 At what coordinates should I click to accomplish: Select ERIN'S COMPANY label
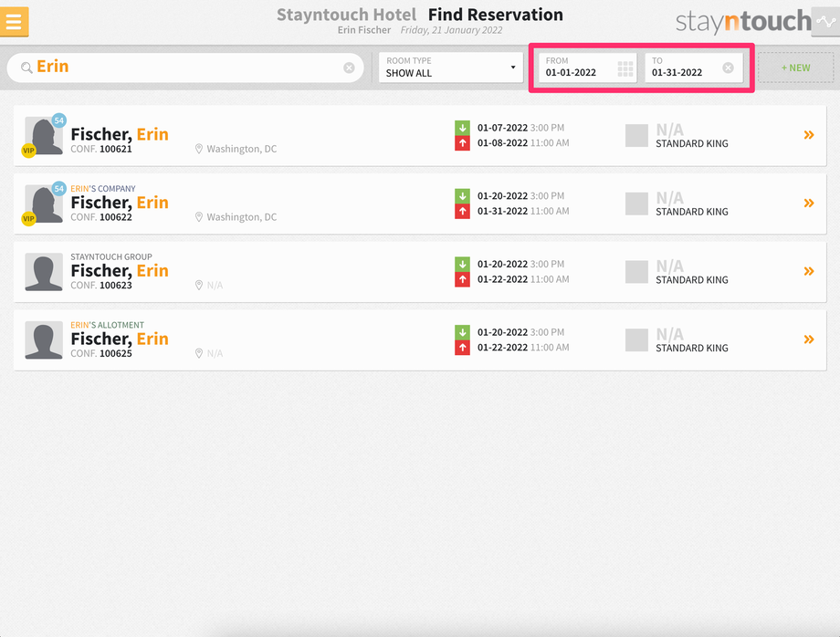click(103, 188)
